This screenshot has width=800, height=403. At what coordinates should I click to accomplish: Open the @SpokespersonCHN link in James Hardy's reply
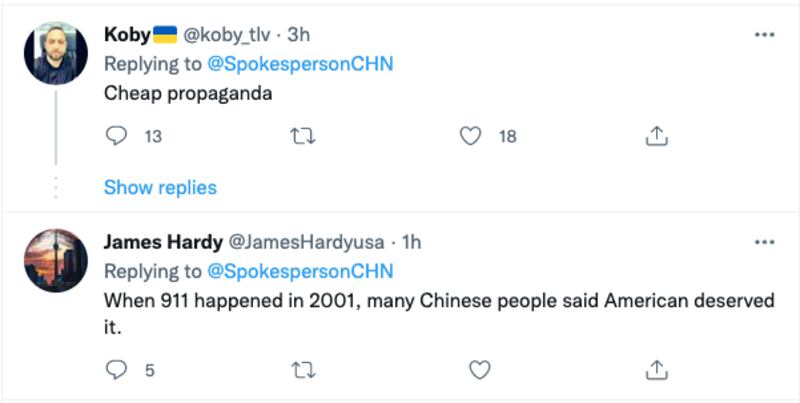pos(299,271)
